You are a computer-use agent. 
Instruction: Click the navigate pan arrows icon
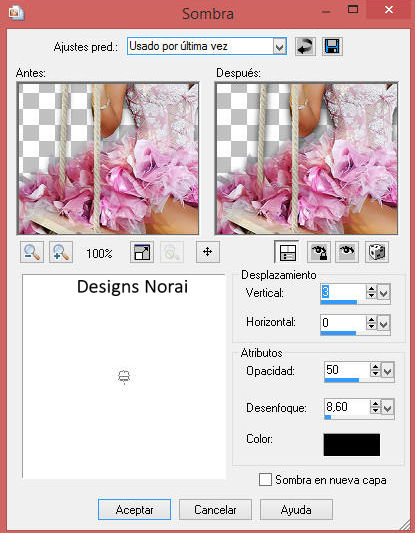point(208,252)
